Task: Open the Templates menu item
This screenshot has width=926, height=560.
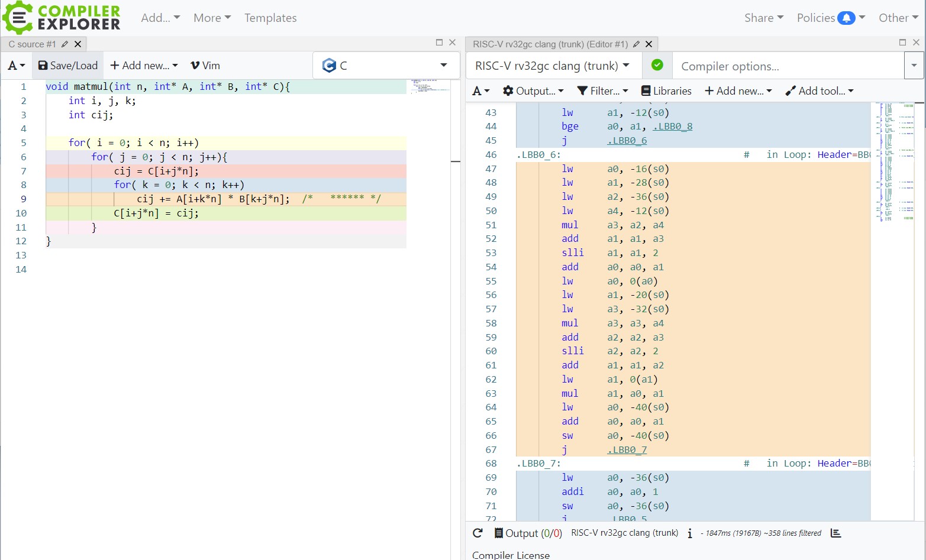Action: point(270,18)
